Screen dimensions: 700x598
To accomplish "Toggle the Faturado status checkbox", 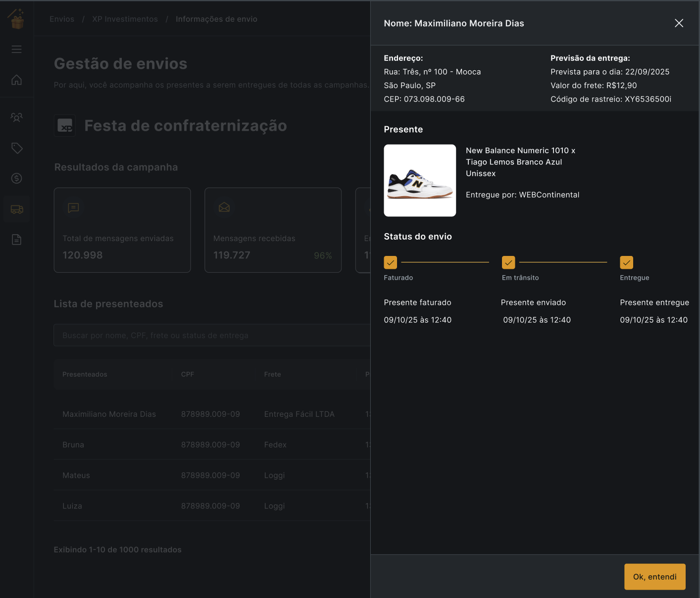I will pos(390,262).
